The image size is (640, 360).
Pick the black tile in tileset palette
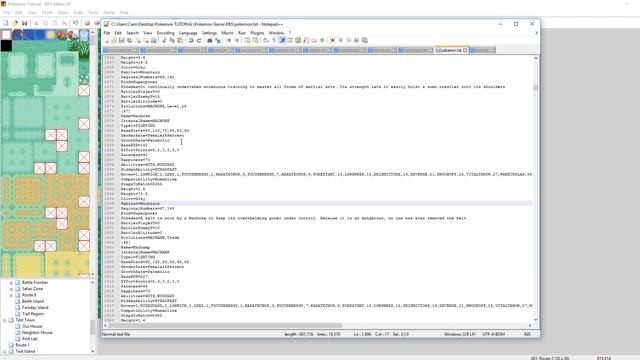click(6, 46)
